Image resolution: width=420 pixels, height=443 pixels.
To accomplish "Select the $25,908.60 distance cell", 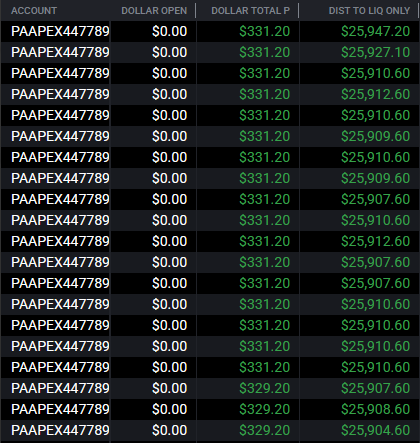I will 375,409.
